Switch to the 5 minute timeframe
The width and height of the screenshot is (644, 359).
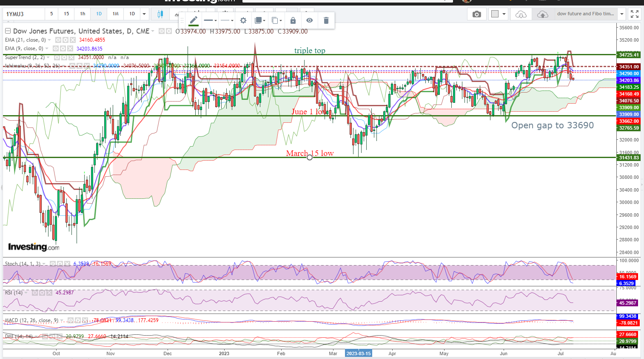51,14
